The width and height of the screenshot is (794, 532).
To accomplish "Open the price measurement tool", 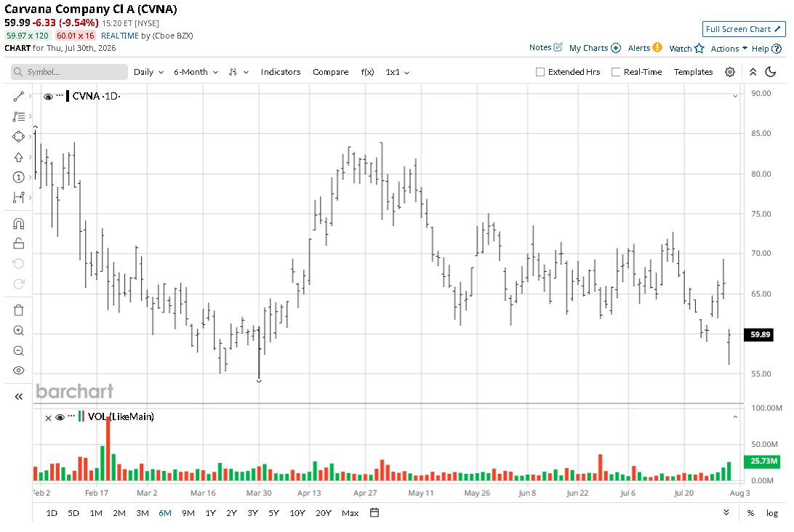I will pos(19,198).
